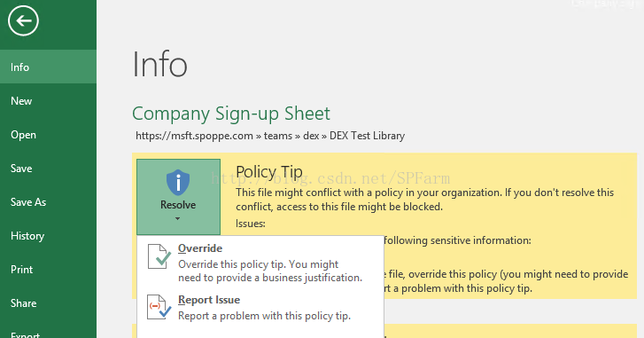Click the blue shield info icon
The height and width of the screenshot is (338, 644).
(178, 182)
